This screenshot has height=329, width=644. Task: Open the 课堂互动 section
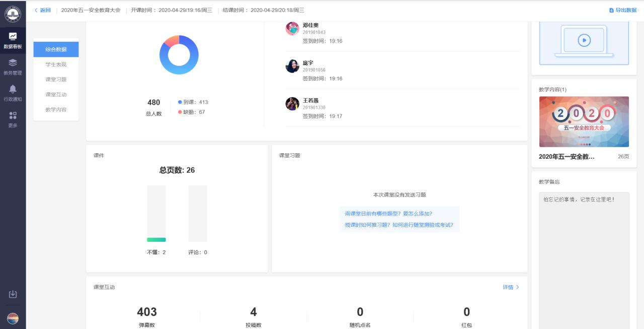tap(55, 94)
